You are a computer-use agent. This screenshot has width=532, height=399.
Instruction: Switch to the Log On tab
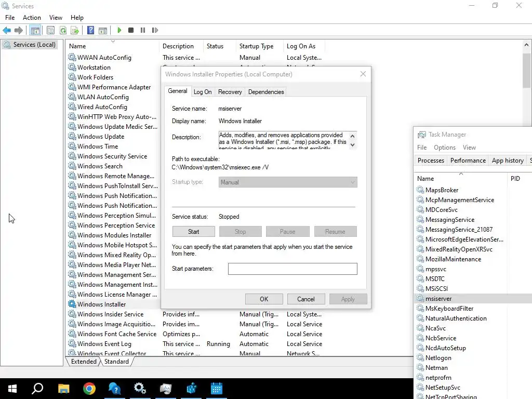[203, 92]
